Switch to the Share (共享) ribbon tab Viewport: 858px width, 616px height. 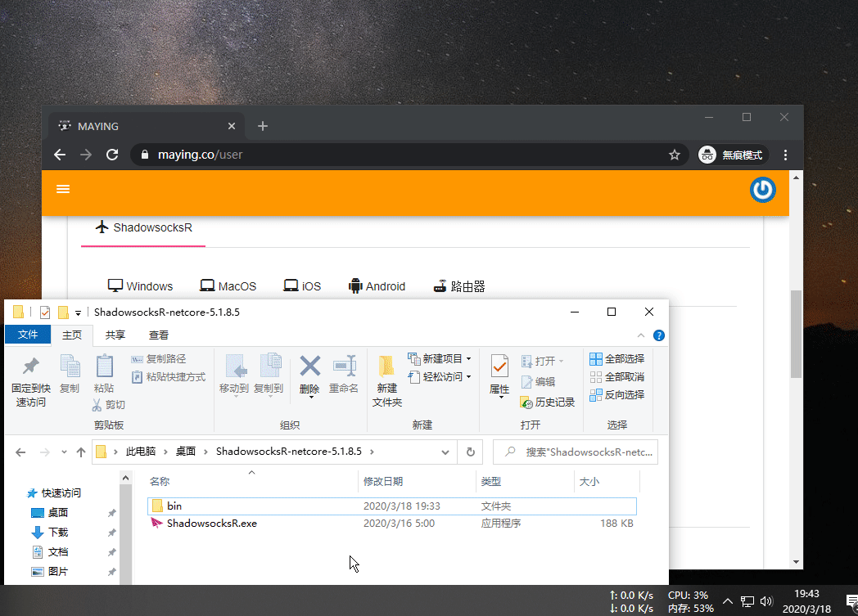pyautogui.click(x=115, y=335)
